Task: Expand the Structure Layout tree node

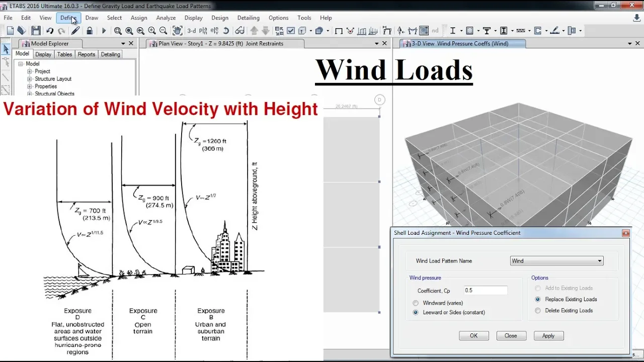Action: (30, 79)
